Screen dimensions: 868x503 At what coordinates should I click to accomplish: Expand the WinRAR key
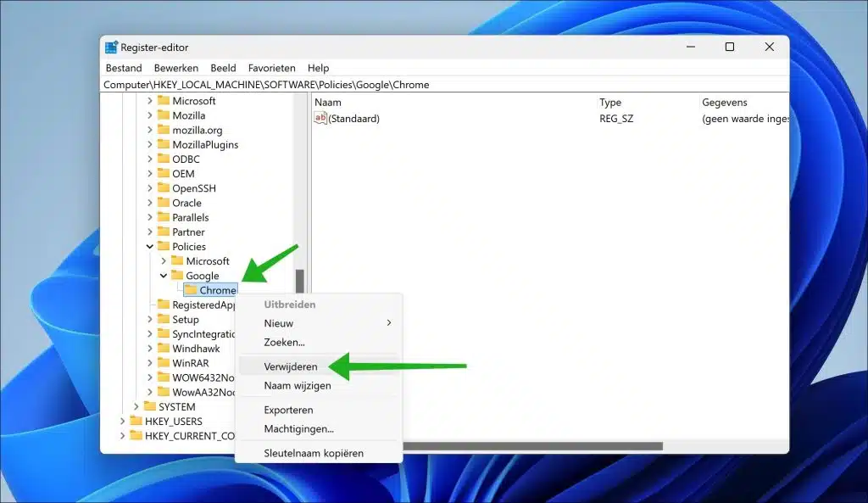coord(149,363)
